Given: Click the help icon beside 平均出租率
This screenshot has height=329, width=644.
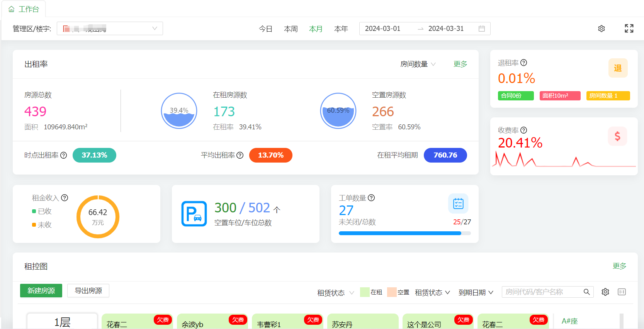Looking at the screenshot, I should coord(240,155).
